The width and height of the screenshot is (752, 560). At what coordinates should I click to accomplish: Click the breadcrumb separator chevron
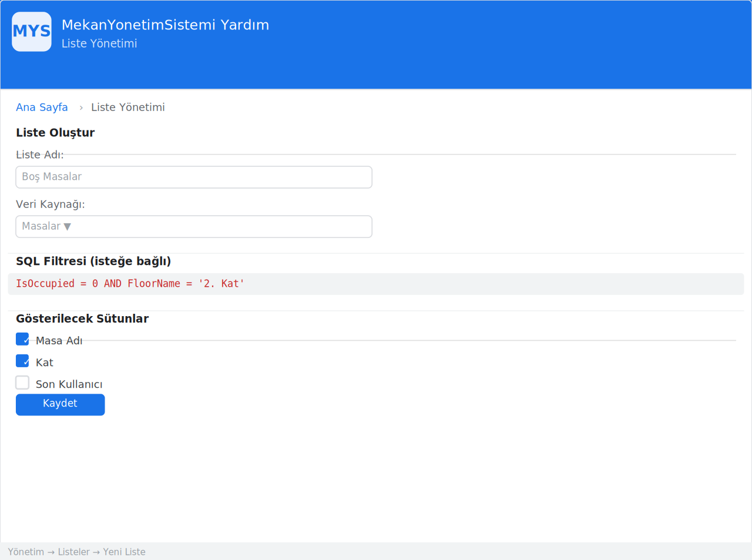pos(81,108)
